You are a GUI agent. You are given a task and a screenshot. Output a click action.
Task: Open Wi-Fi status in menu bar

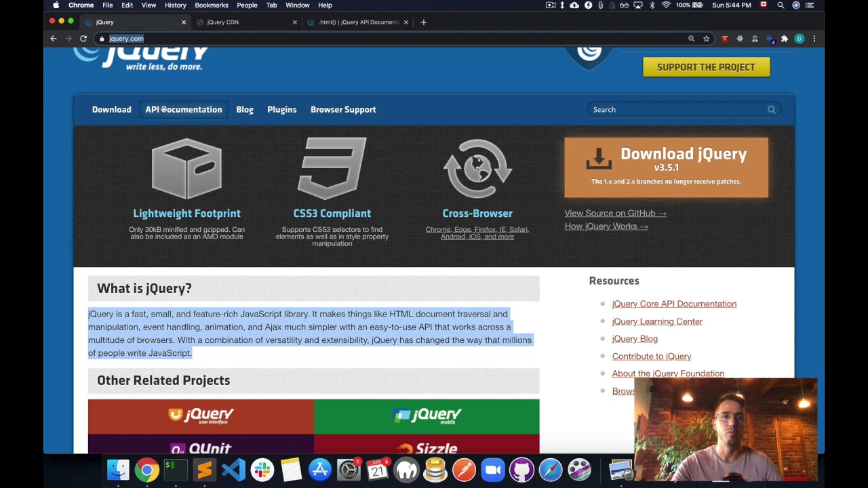666,5
